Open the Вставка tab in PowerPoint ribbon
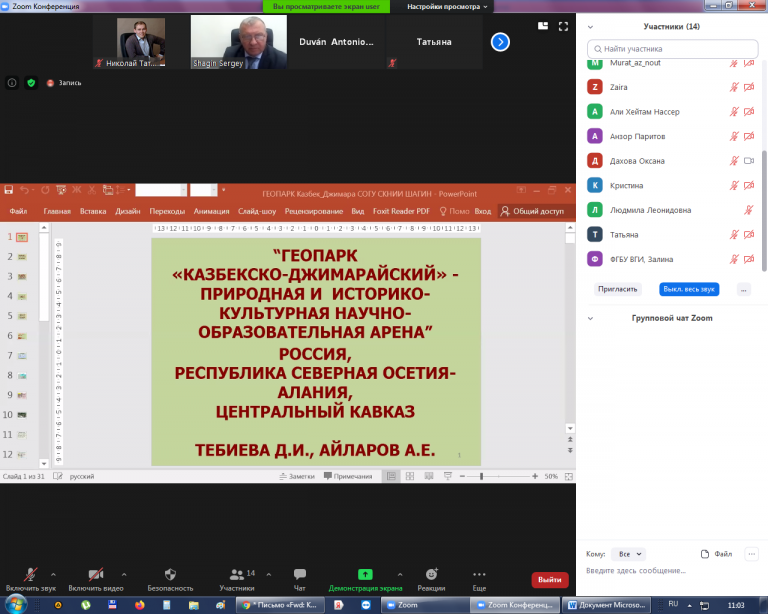The image size is (768, 614). (x=93, y=211)
